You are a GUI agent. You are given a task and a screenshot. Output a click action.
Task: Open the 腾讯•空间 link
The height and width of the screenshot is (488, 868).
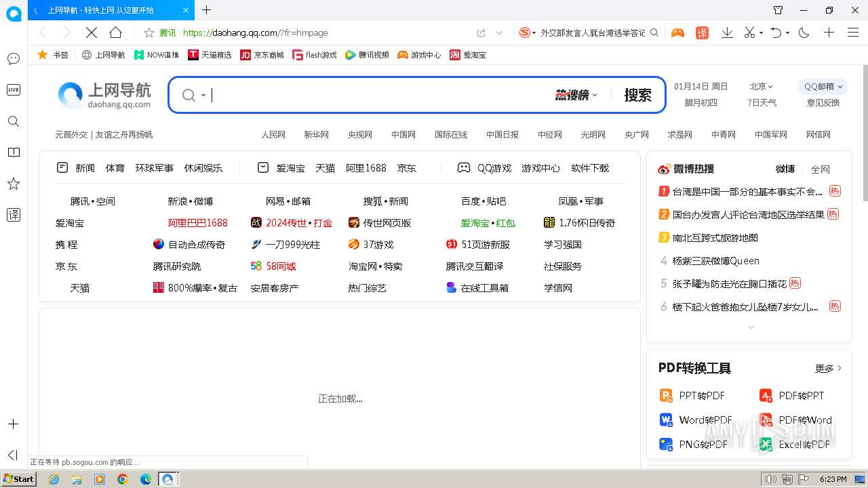(x=93, y=201)
